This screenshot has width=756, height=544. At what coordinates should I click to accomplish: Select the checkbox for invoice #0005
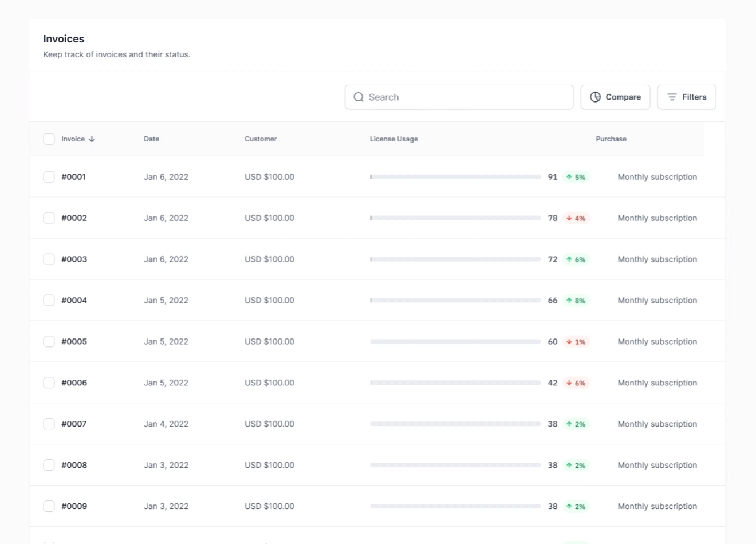click(49, 342)
